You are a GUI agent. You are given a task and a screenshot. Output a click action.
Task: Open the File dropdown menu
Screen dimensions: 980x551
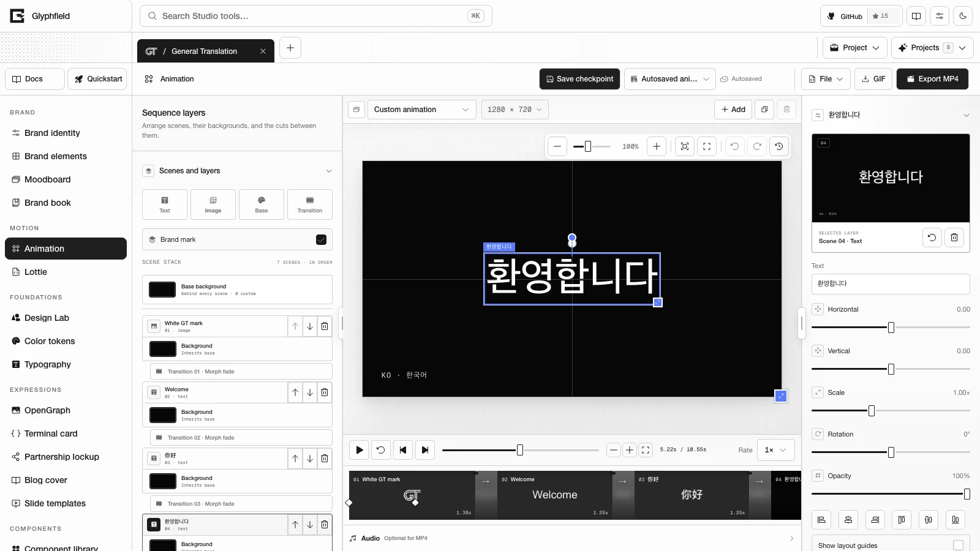click(x=826, y=79)
